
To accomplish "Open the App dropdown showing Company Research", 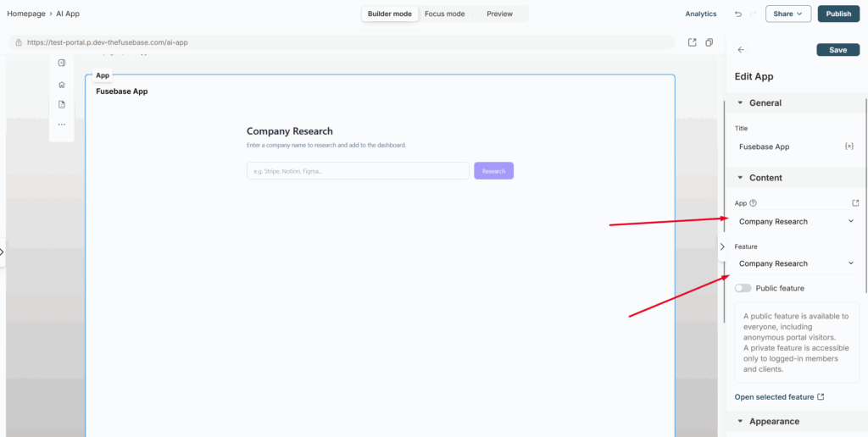I will tap(796, 221).
